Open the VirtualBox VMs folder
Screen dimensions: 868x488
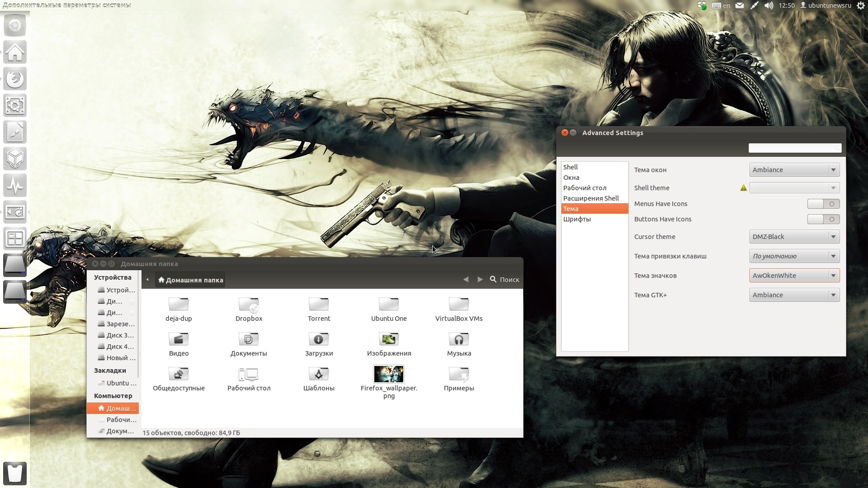(x=459, y=309)
